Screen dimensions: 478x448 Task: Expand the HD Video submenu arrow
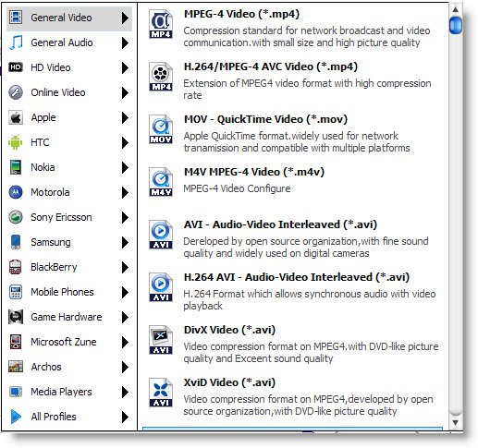pyautogui.click(x=125, y=67)
